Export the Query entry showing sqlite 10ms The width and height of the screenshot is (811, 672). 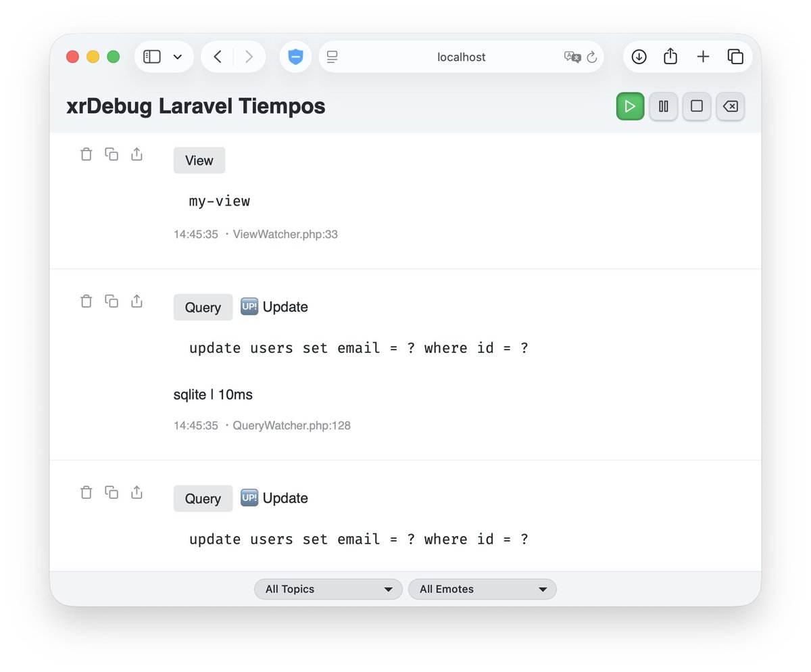[x=137, y=301]
